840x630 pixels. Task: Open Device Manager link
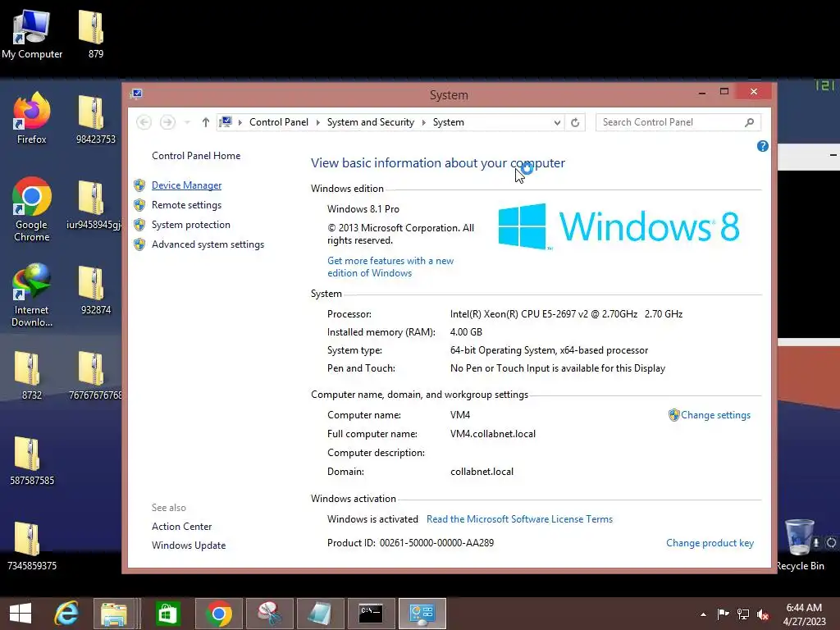click(186, 185)
